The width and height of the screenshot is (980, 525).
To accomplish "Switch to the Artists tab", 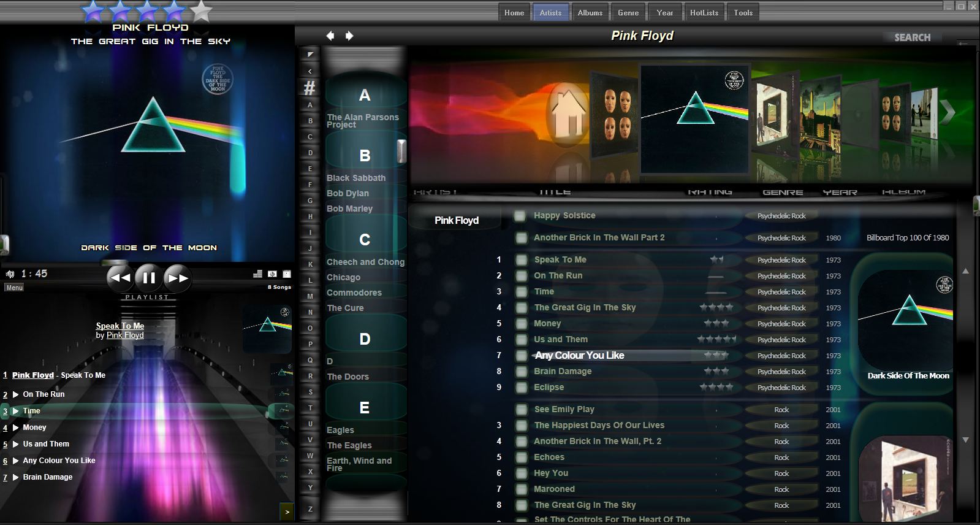I will [x=550, y=13].
